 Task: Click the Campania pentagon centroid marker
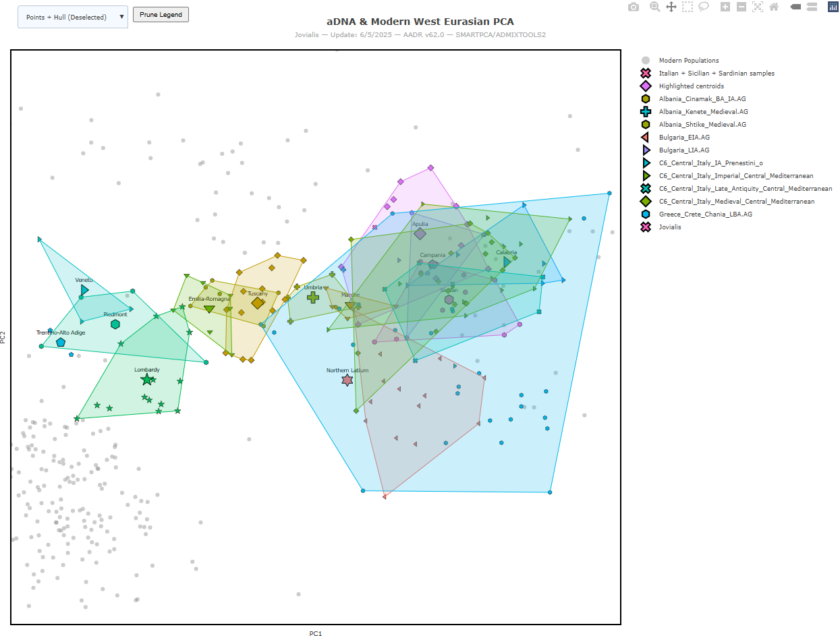(x=432, y=264)
